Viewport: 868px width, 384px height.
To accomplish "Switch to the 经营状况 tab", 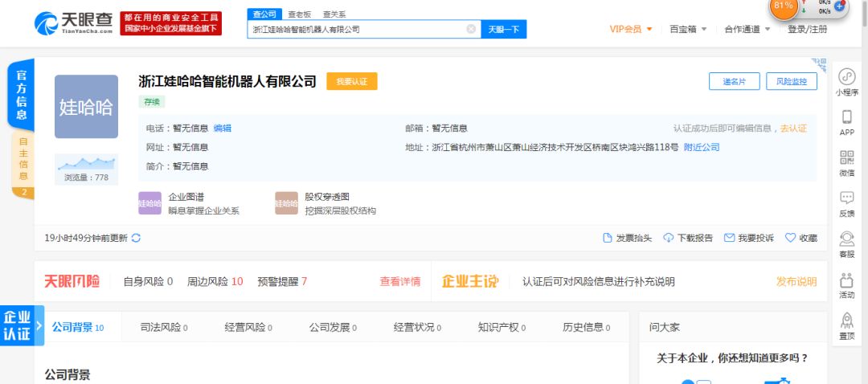I will point(417,327).
